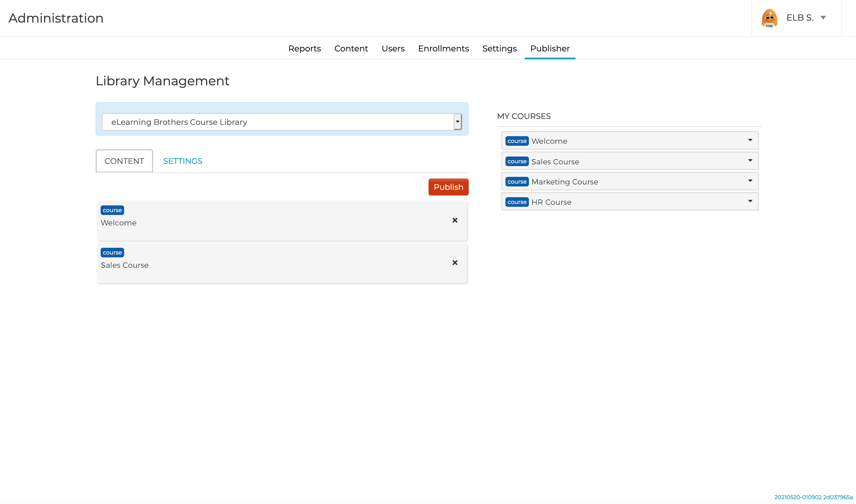Click the build version link
The image size is (856, 504).
(x=813, y=497)
